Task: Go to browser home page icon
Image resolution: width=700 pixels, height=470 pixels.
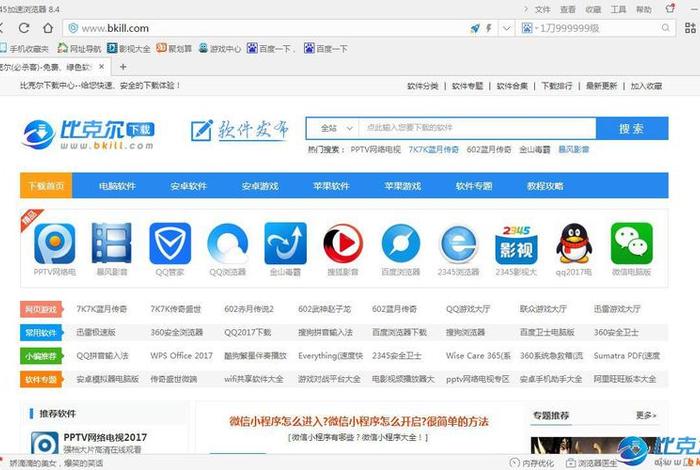Action: point(48,28)
